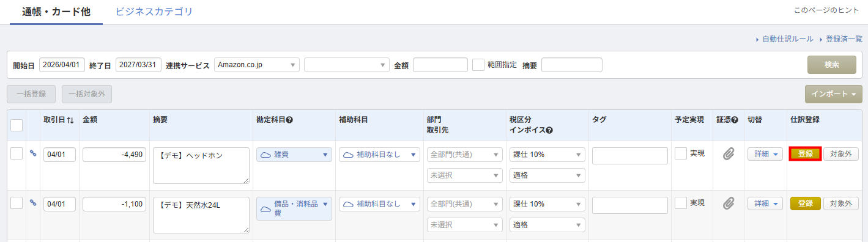Tick 実現 checkbox for 天然水24L row

click(x=680, y=204)
